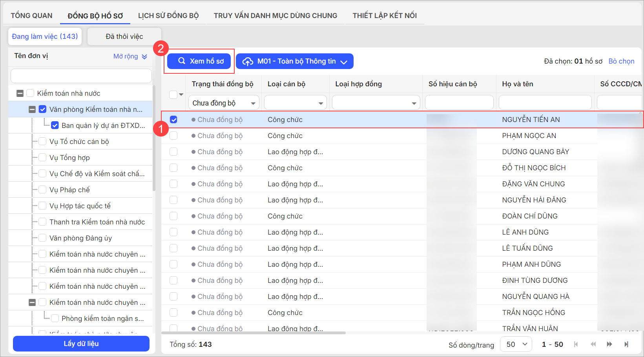Click the magnifier icon in Xem hồ sơ
The image size is (644, 357).
point(182,61)
